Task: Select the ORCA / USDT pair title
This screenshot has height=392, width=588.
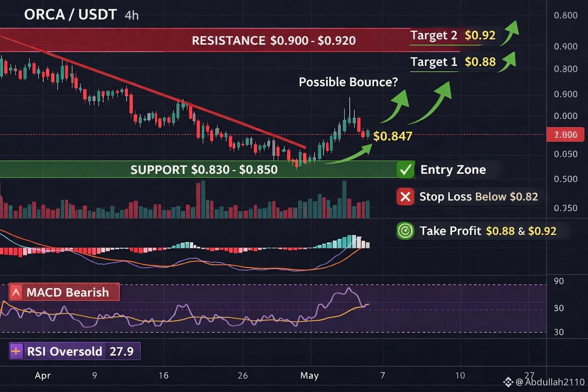Action: pyautogui.click(x=70, y=15)
